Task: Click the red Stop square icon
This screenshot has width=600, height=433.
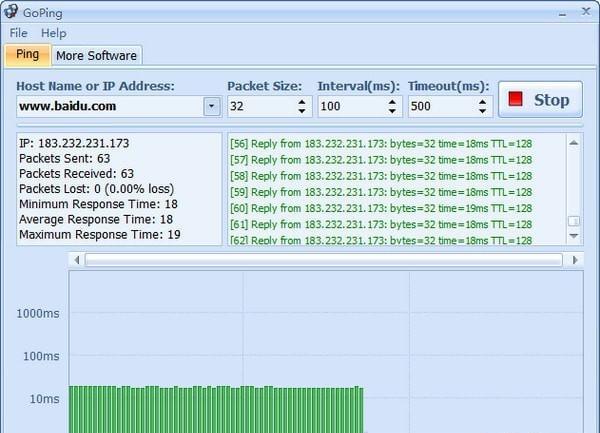Action: point(515,99)
